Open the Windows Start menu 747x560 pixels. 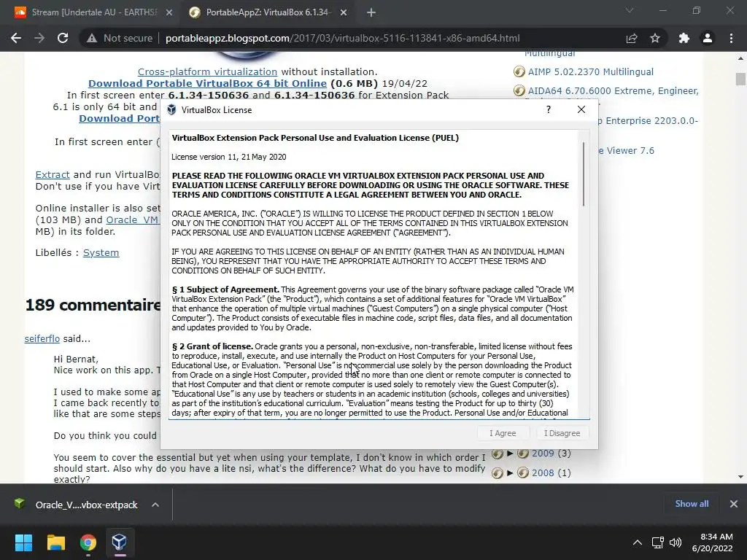point(23,542)
